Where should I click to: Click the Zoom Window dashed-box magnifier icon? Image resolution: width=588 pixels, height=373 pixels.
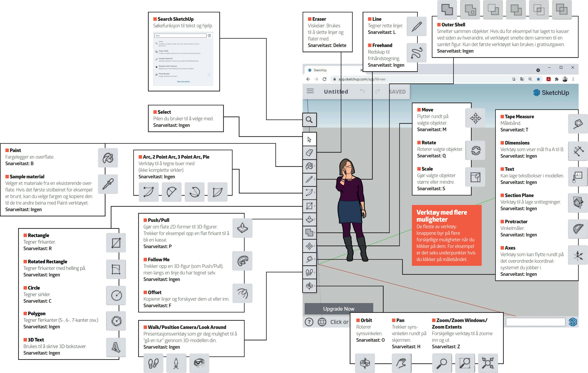465,363
